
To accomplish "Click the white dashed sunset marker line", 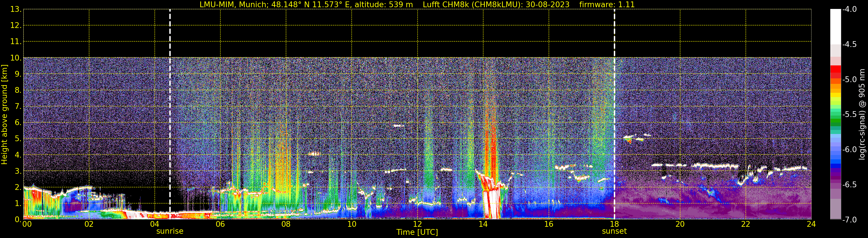I will point(614,114).
